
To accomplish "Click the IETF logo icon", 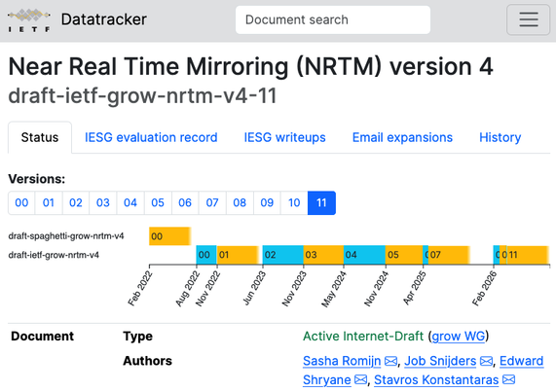I will pos(29,20).
